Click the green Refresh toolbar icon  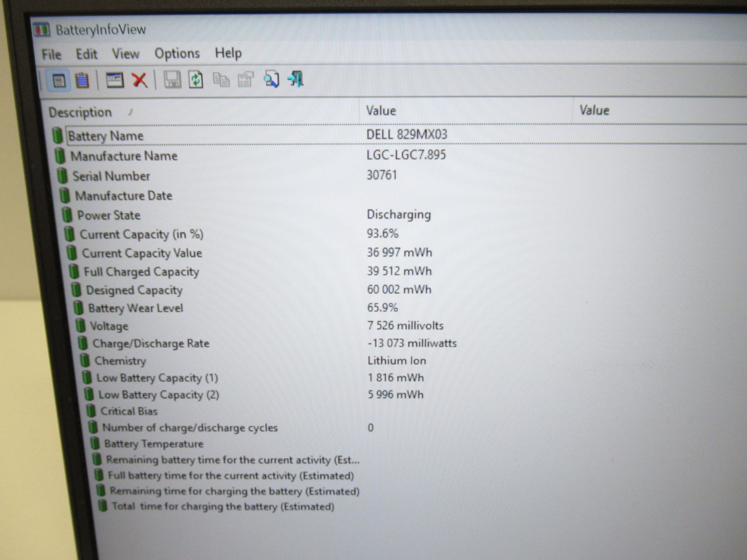tap(196, 79)
